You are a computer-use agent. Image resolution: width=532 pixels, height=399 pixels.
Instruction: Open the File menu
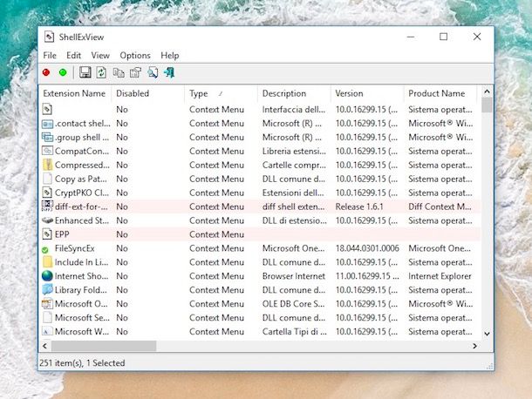coord(50,55)
